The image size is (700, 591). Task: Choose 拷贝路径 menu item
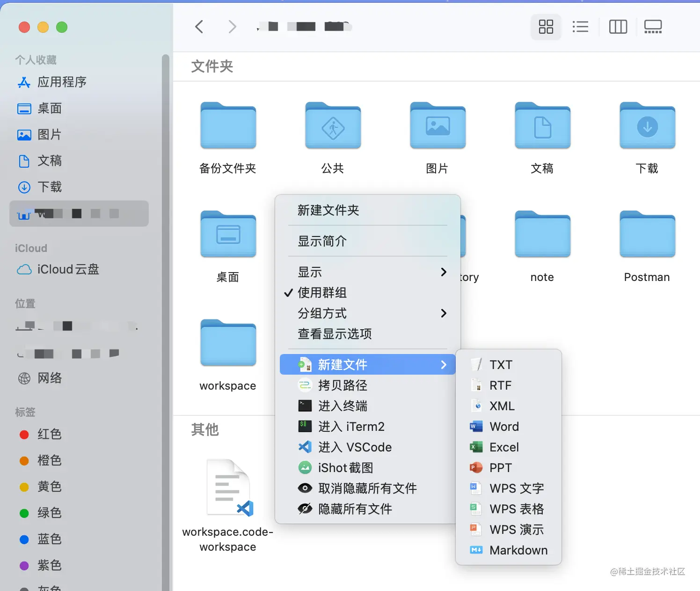[367, 385]
